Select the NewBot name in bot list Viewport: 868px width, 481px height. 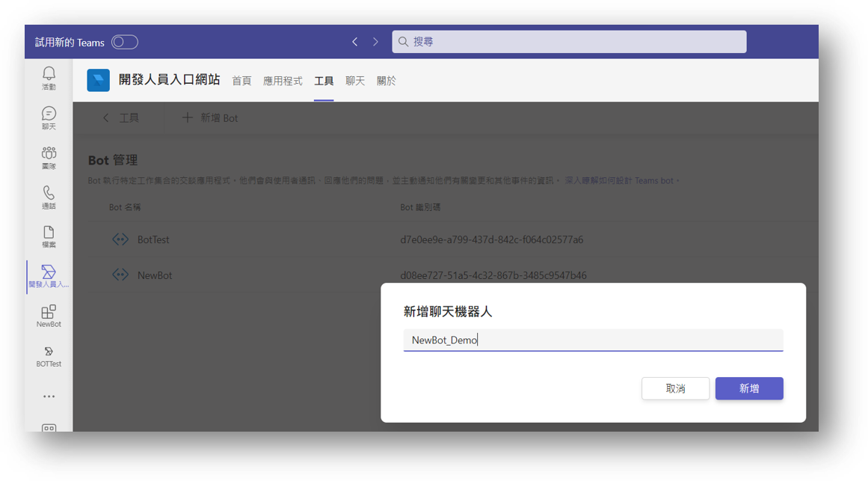coord(155,275)
